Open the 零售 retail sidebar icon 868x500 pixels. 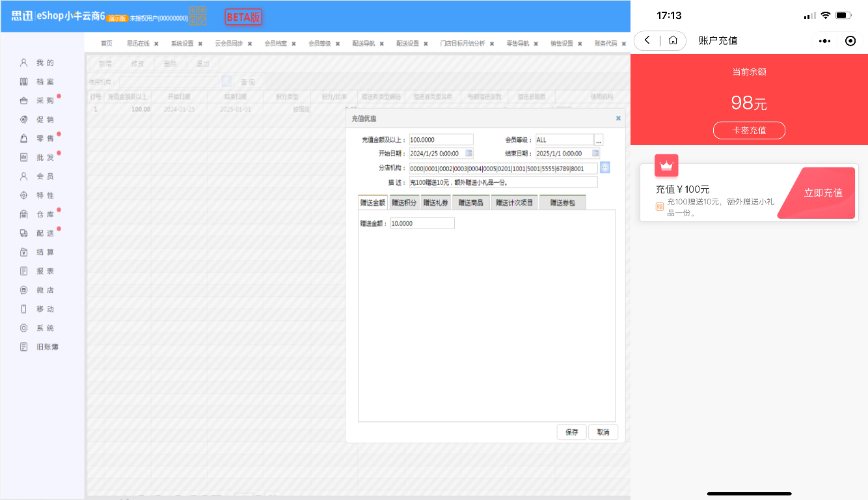[24, 139]
